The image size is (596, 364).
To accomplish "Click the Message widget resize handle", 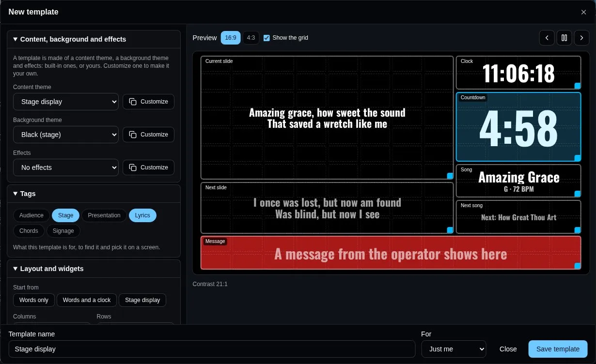I will [578, 266].
